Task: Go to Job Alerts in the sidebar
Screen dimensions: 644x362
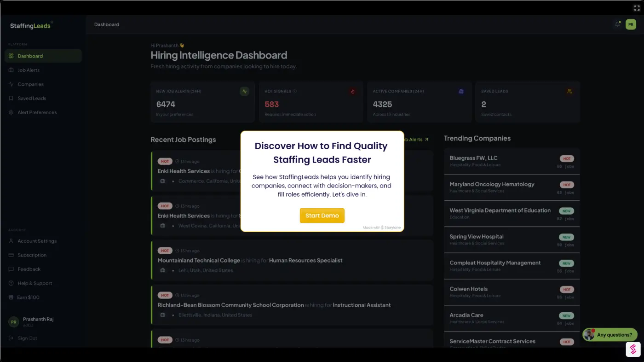Action: point(43,70)
